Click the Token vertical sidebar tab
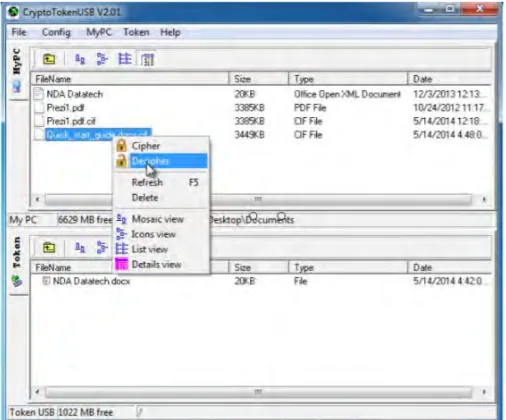Image resolution: width=506 pixels, height=420 pixels. coord(17,263)
